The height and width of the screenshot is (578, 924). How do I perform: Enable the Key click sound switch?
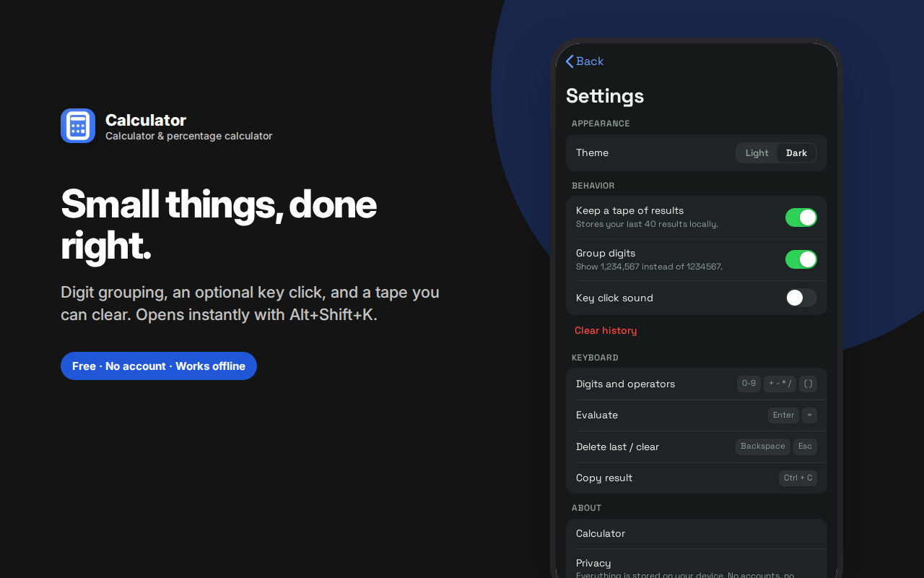(801, 298)
